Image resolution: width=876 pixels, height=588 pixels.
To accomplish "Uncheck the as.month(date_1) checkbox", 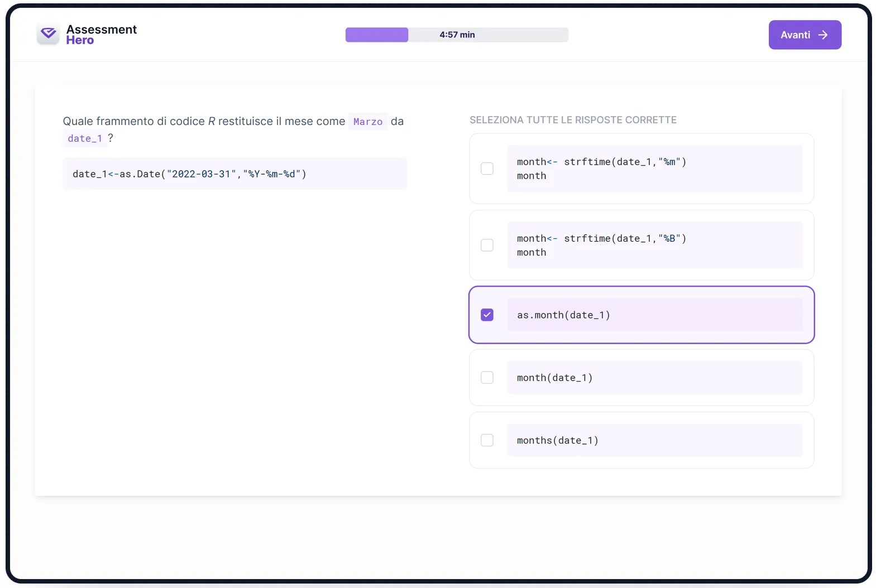I will (x=487, y=315).
